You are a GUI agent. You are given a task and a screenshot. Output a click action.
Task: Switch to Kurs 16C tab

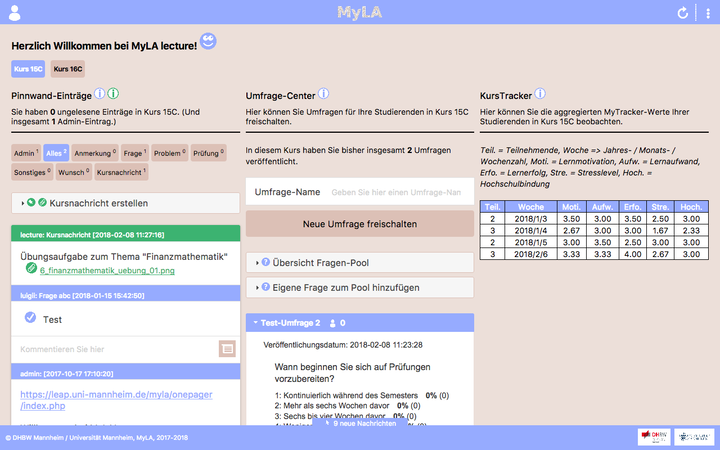point(68,69)
